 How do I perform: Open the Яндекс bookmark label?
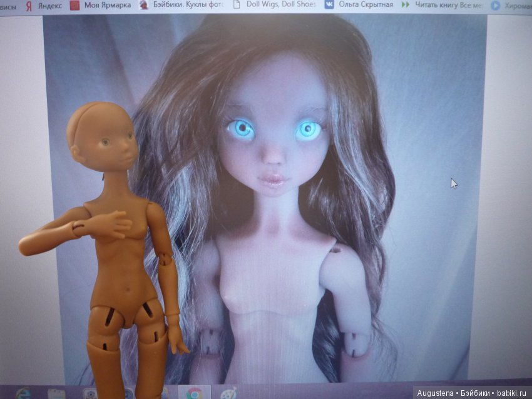click(x=50, y=5)
